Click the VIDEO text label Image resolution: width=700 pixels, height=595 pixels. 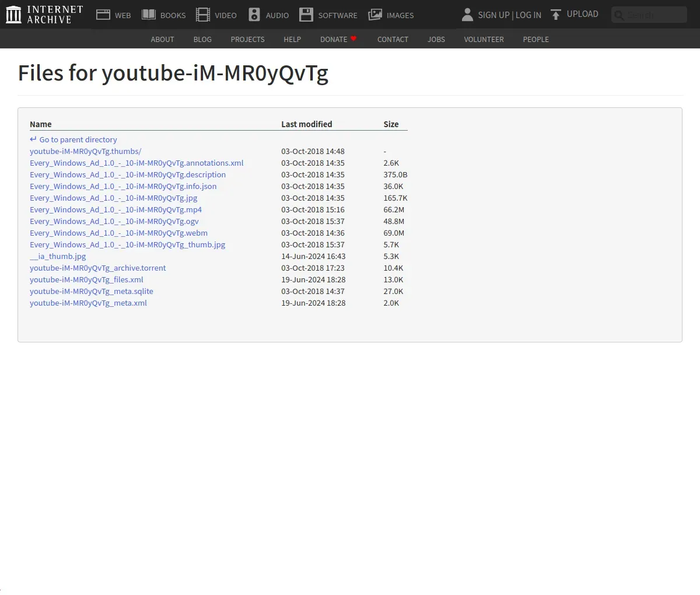[226, 15]
